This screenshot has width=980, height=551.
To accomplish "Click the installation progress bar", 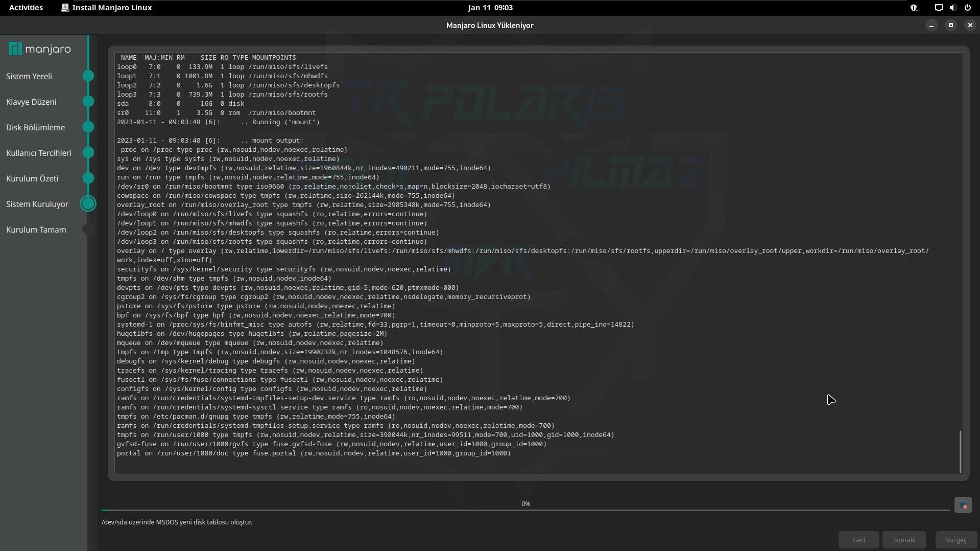I will click(525, 510).
